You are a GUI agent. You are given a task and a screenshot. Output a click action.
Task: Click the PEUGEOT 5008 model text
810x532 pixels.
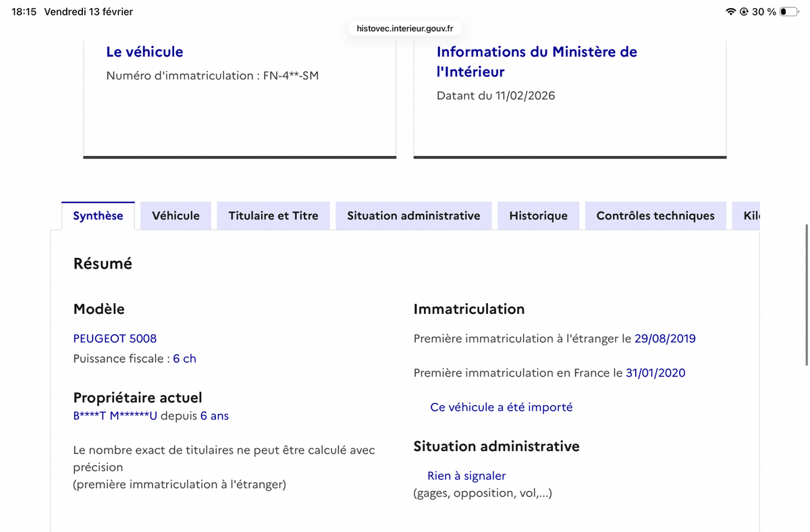tap(115, 339)
